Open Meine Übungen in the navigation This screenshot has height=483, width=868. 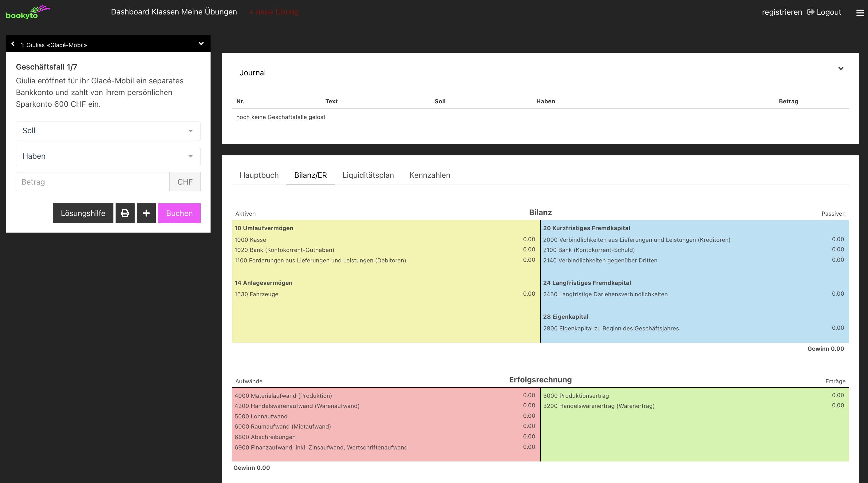[x=209, y=12]
